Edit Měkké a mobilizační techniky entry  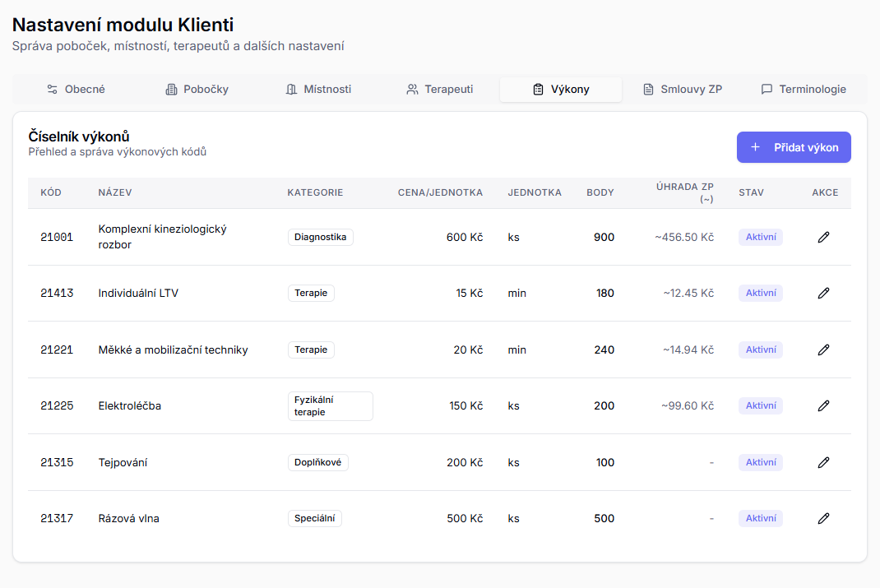tap(823, 350)
